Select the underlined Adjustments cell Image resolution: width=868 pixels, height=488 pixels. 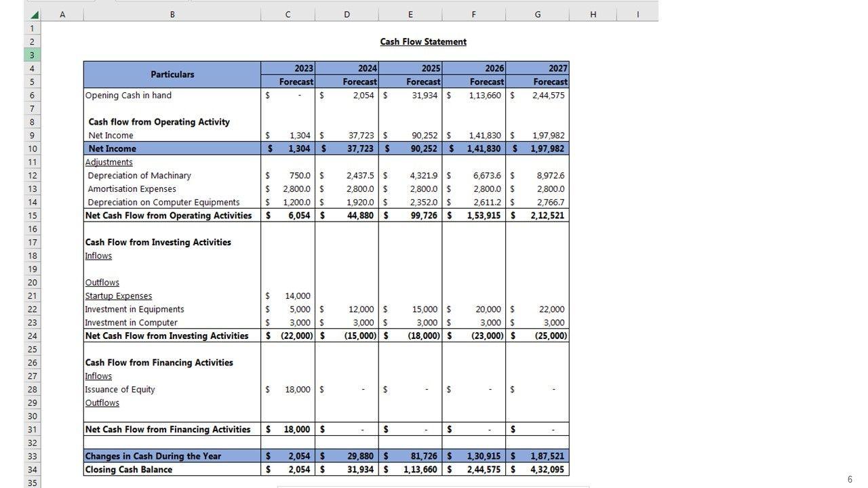click(x=109, y=162)
